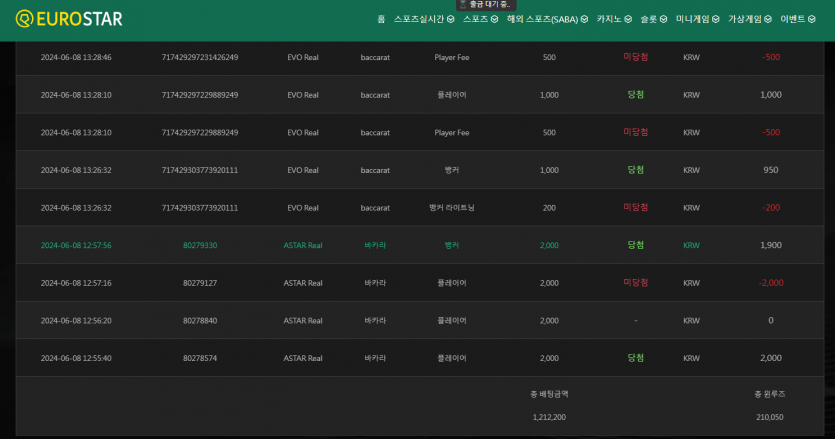Click bet ID 80279127
The image size is (835, 439).
pyautogui.click(x=200, y=283)
